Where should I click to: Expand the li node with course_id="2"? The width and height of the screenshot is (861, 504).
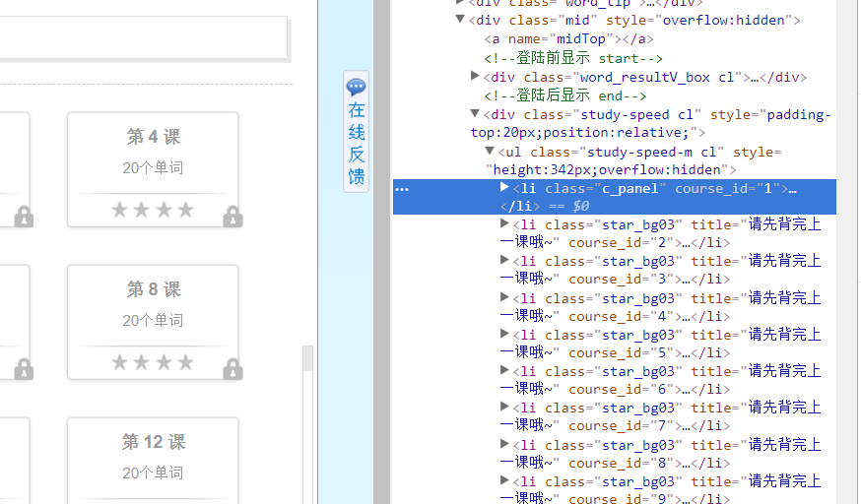pyautogui.click(x=504, y=223)
